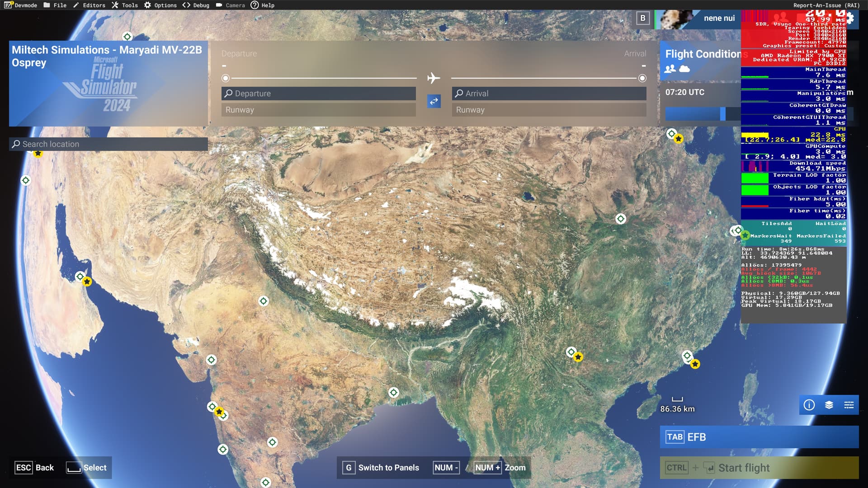Click the multiplayer people icon in Flight Conditions

pos(670,69)
